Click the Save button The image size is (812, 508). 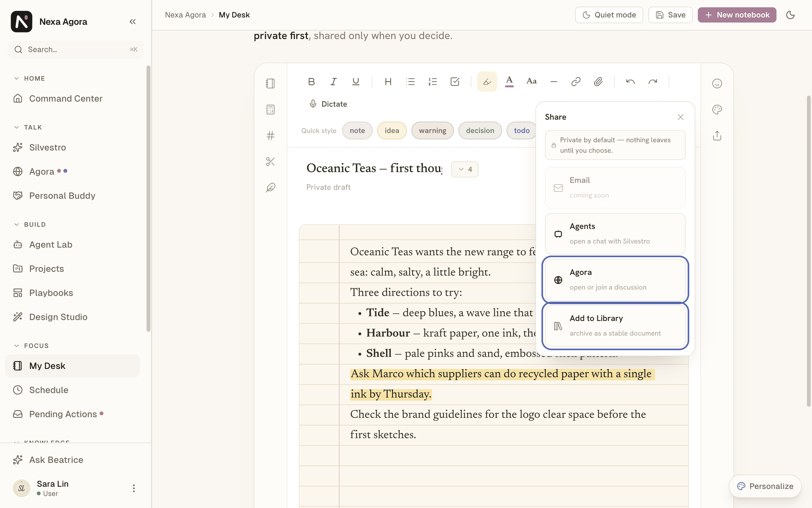tap(671, 15)
